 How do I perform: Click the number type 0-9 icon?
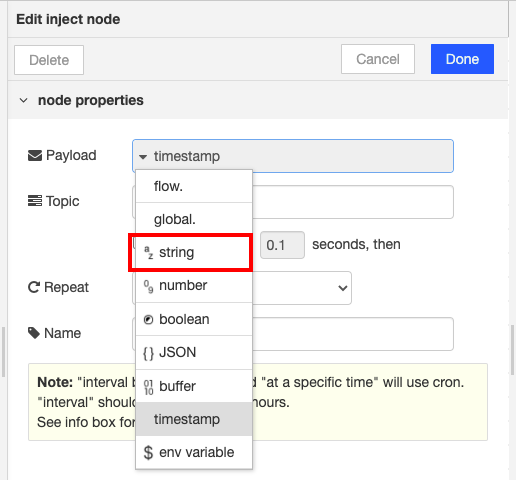click(x=148, y=286)
